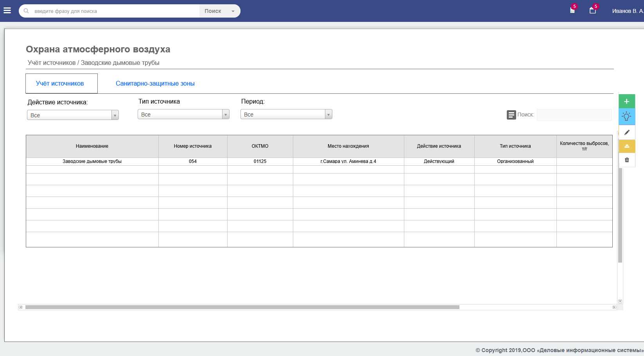
Task: Click the vertical scrollbar down arrow
Action: (620, 301)
